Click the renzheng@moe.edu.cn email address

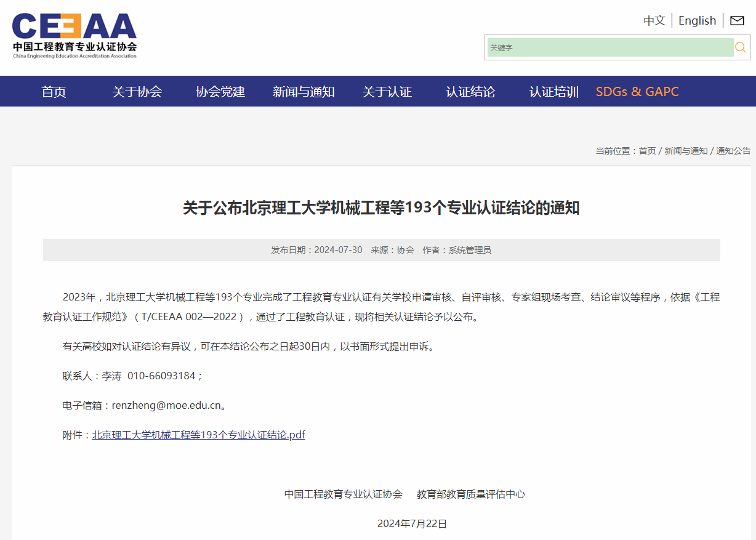click(x=166, y=405)
